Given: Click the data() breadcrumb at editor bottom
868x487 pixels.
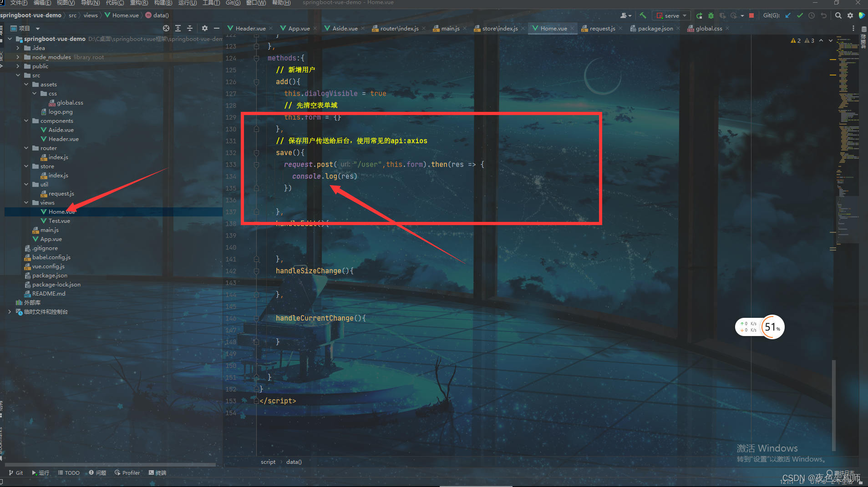Looking at the screenshot, I should [x=294, y=462].
